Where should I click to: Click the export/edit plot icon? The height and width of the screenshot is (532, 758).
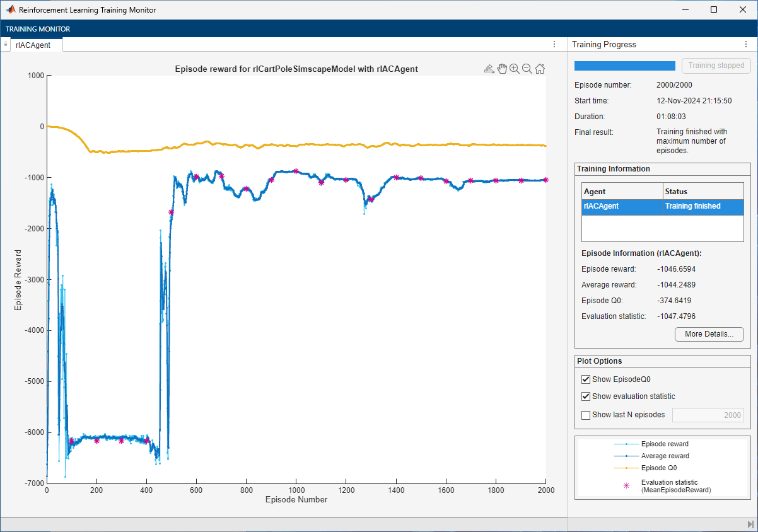489,69
